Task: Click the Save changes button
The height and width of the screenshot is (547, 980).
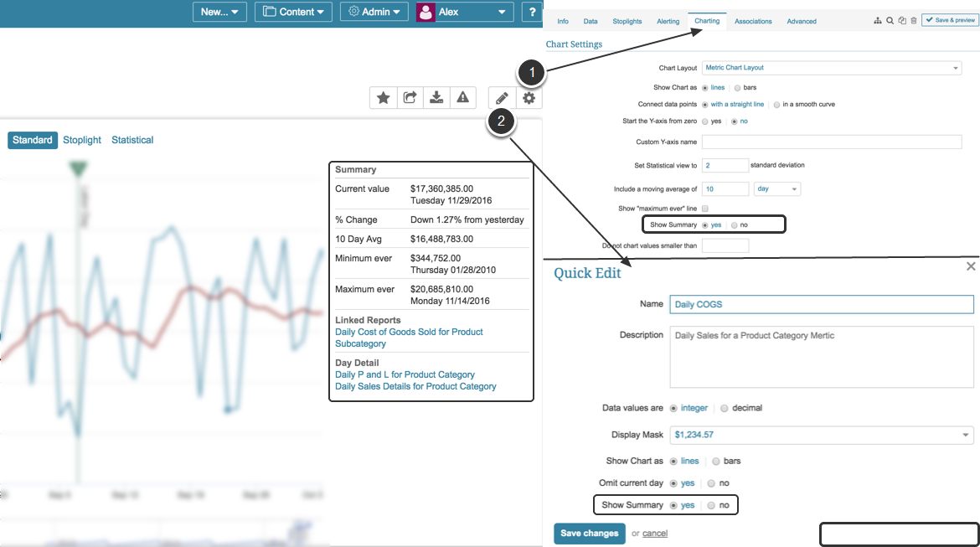Action: [590, 534]
